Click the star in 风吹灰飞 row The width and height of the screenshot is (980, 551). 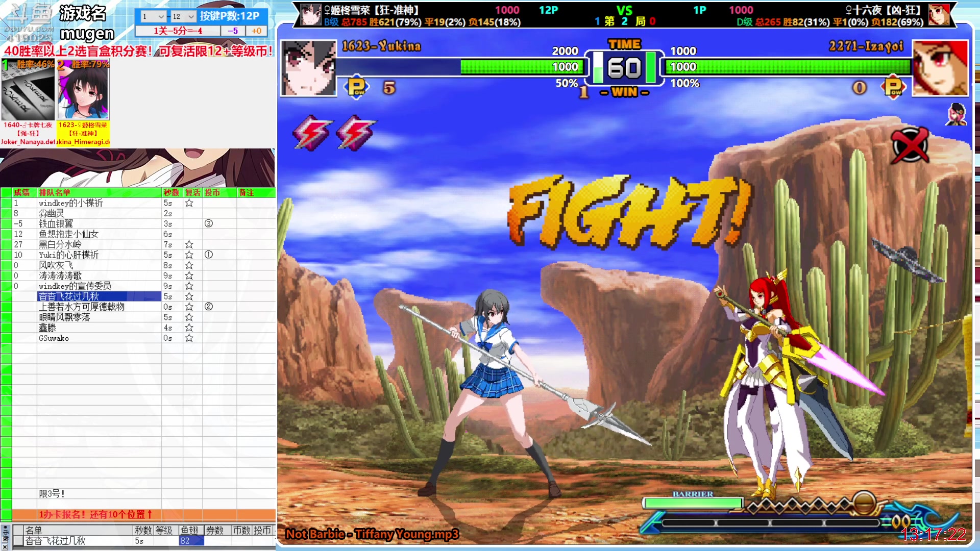click(189, 265)
